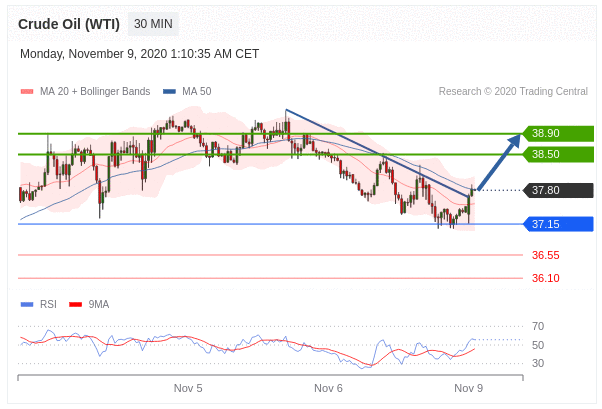This screenshot has height=409, width=602.
Task: Select the green 38.50 resistance label
Action: click(x=558, y=154)
